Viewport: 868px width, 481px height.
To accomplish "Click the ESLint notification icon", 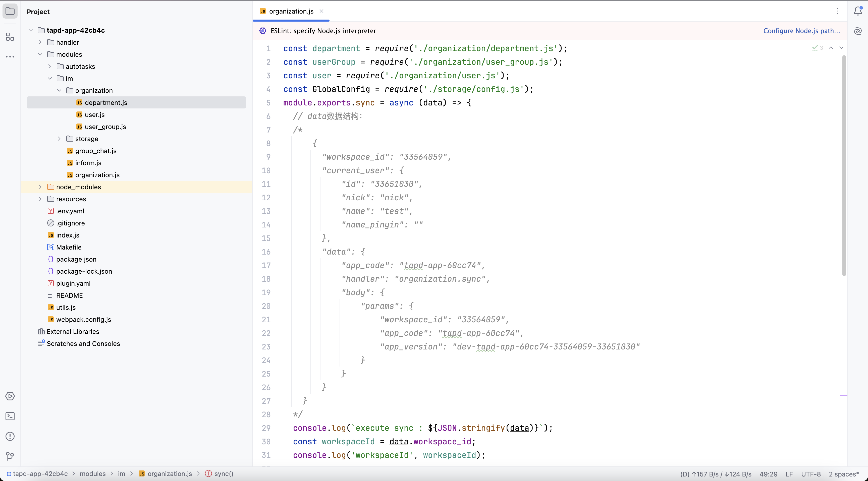I will click(x=263, y=31).
